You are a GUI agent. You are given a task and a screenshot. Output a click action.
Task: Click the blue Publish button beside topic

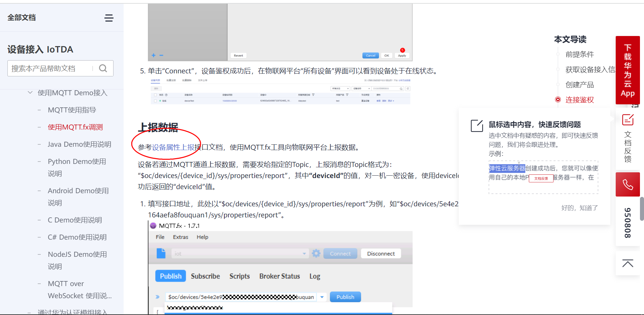[x=345, y=297]
